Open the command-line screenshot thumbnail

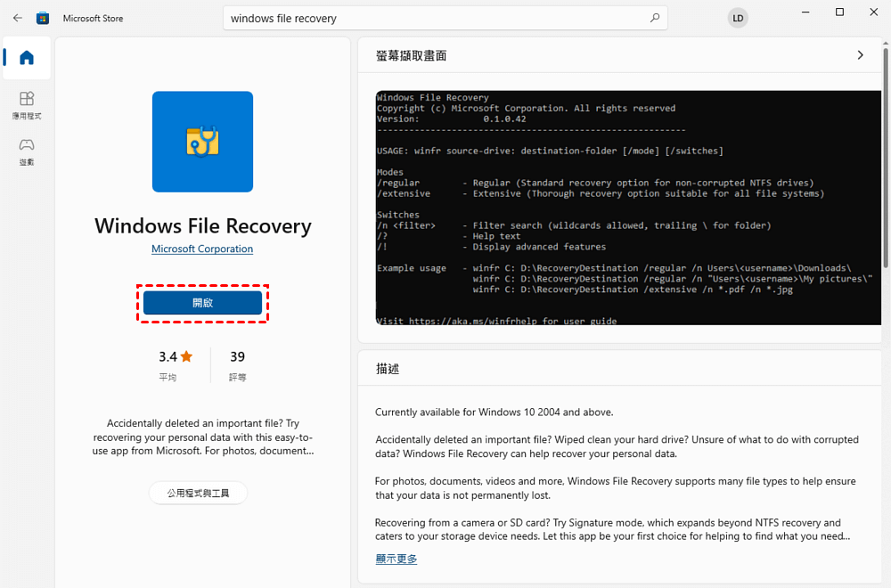pyautogui.click(x=628, y=208)
